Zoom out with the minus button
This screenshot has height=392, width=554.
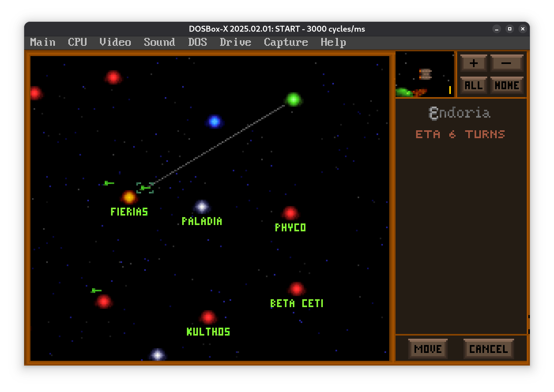coord(507,63)
